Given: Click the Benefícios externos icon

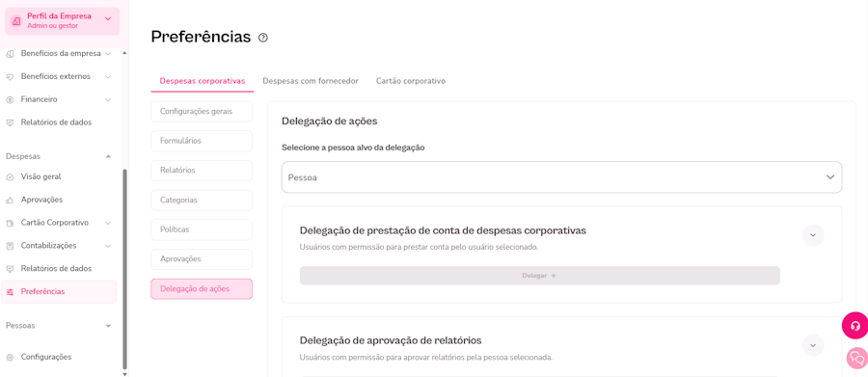Looking at the screenshot, I should [x=10, y=76].
